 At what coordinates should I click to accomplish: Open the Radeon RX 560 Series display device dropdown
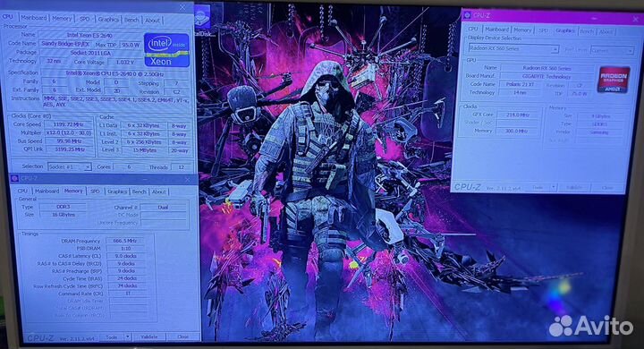[513, 48]
